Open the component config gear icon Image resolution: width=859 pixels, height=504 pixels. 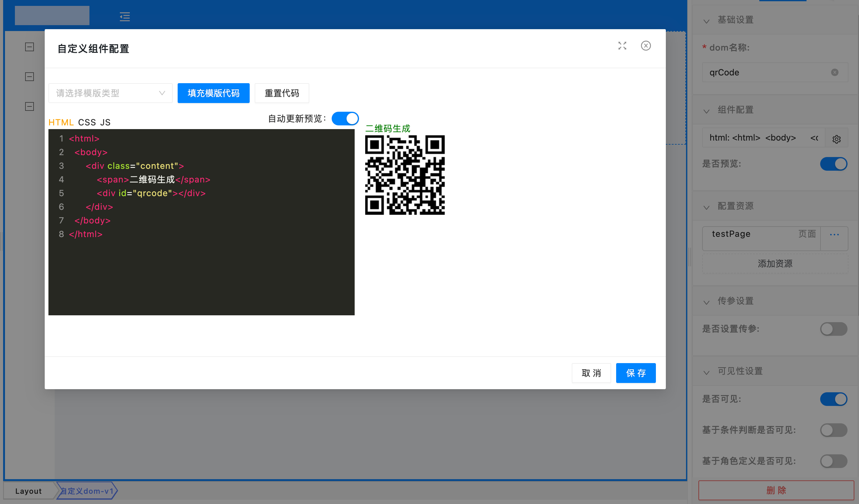(x=836, y=139)
